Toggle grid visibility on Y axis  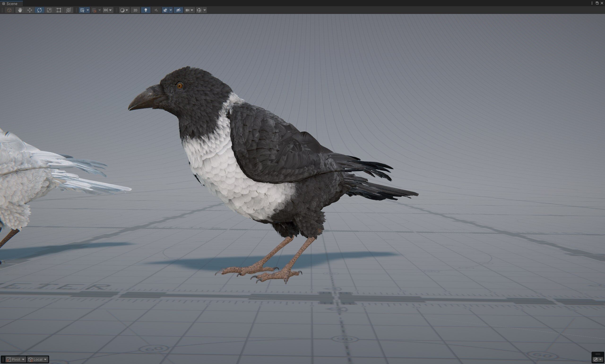[82, 10]
